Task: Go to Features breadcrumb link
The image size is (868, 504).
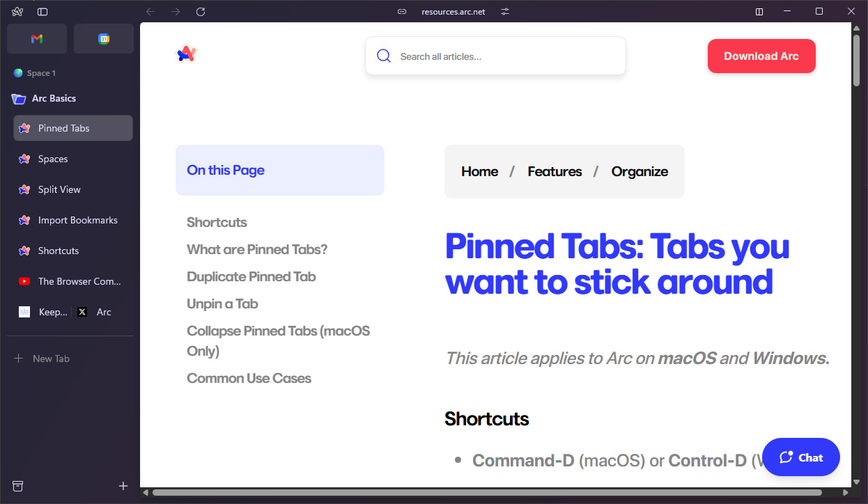Action: [555, 172]
